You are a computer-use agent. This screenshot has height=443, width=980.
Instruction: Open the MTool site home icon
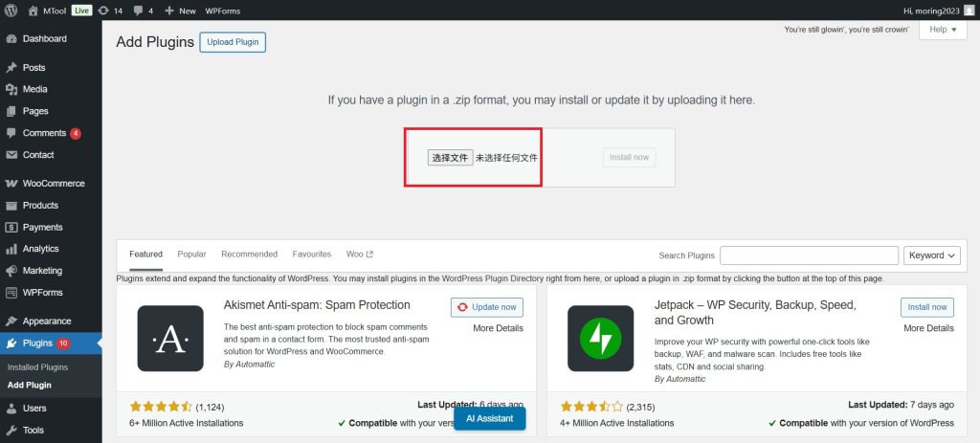33,11
